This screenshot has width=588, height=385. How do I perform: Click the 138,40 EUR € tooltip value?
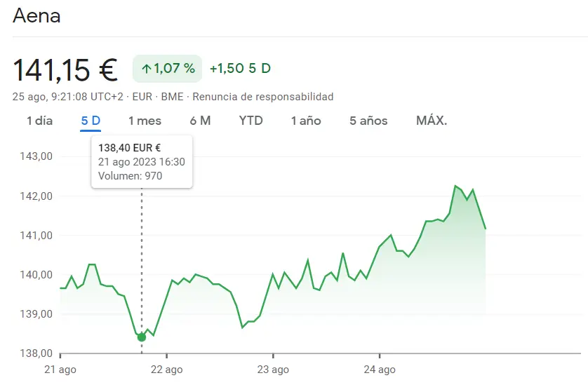click(x=129, y=148)
